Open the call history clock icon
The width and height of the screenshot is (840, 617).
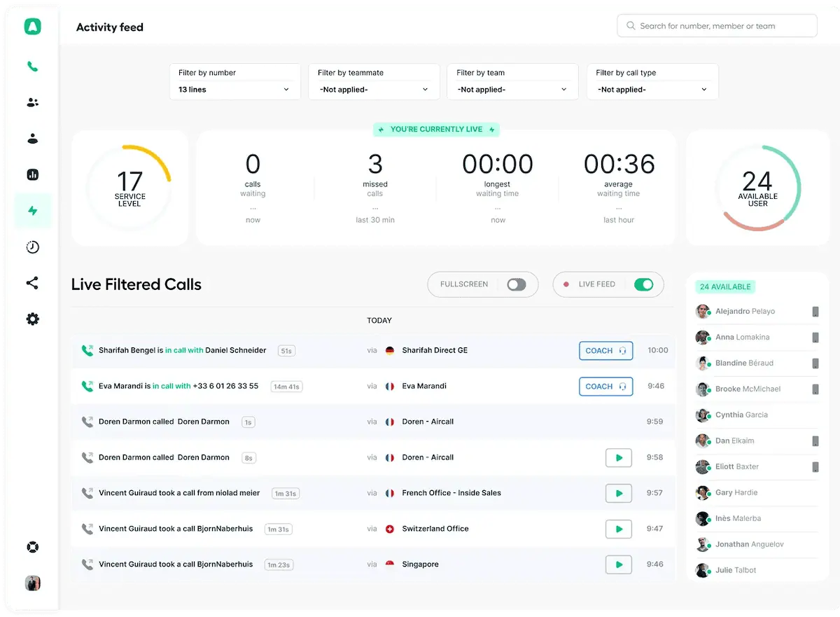[32, 247]
